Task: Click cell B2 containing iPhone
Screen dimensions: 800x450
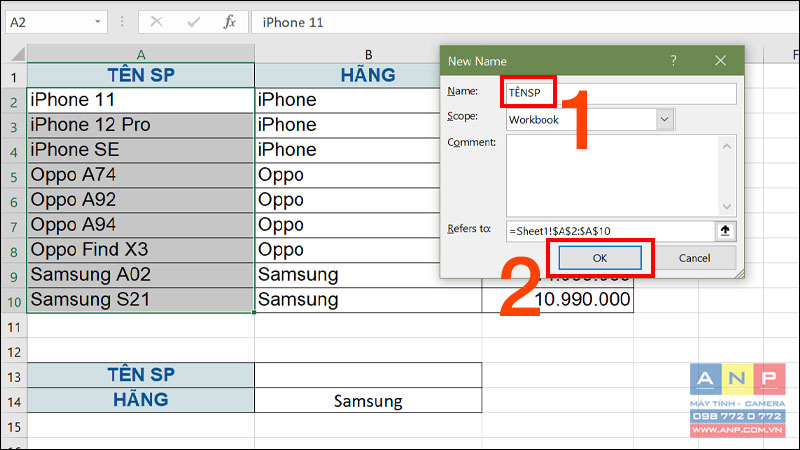Action: click(x=347, y=100)
